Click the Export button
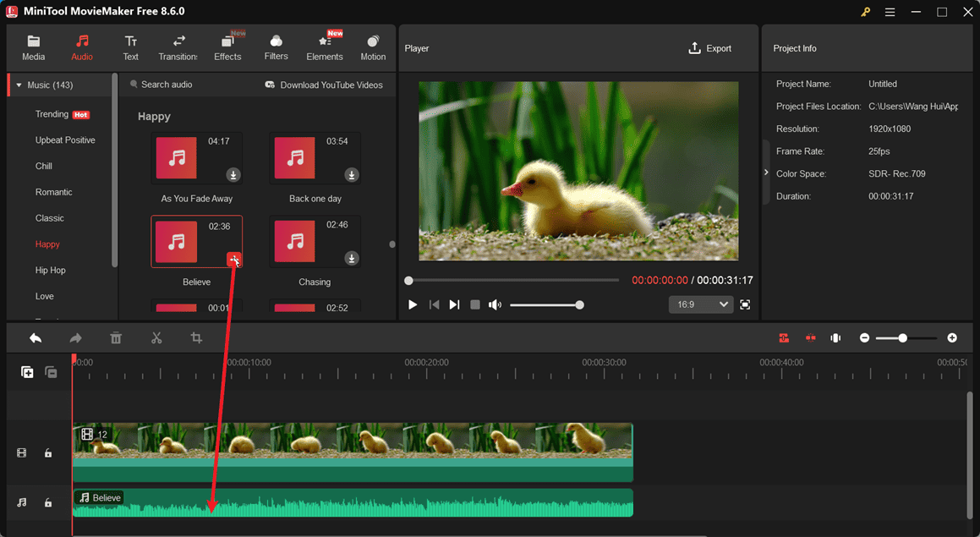Viewport: 980px width, 537px height. tap(710, 48)
